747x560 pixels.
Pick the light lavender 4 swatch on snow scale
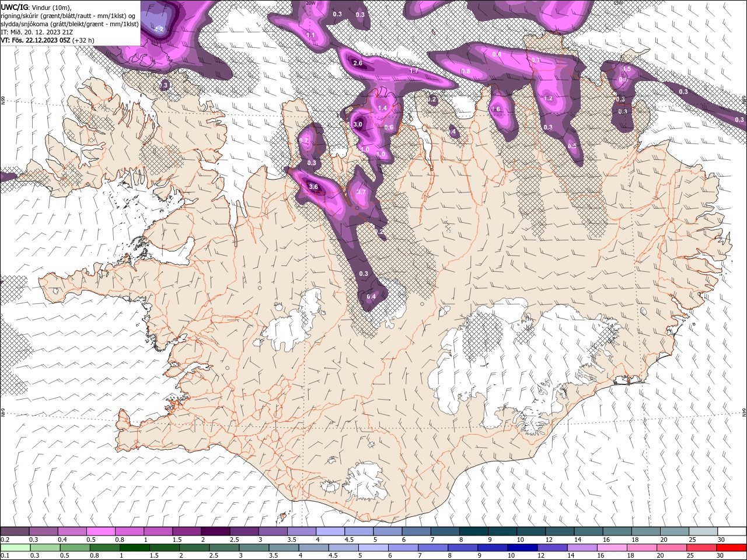click(330, 531)
